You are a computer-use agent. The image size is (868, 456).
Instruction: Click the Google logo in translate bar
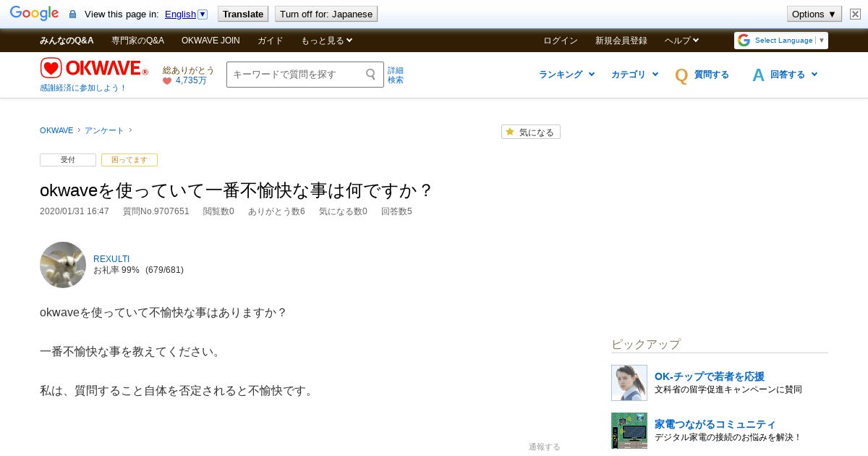[34, 14]
